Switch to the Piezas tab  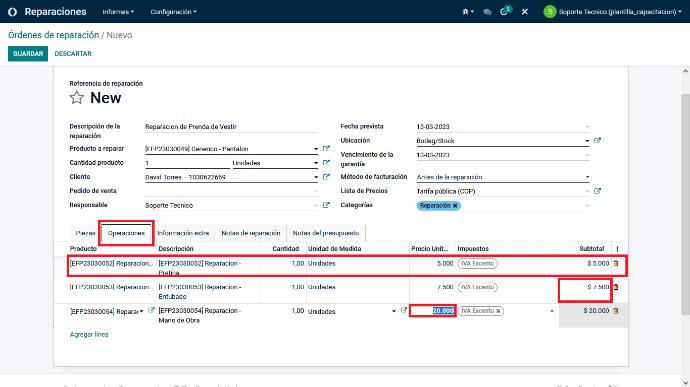pyautogui.click(x=85, y=233)
